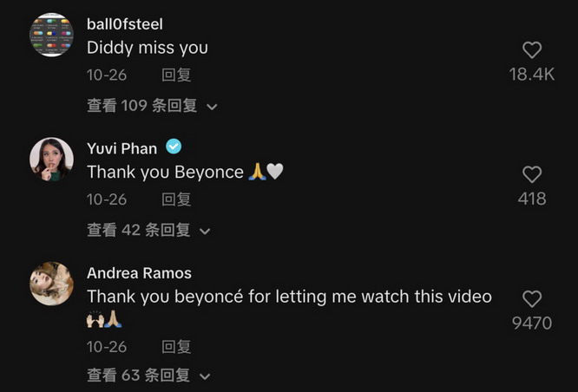This screenshot has height=392, width=578.
Task: Click Yuvi Phan's blue verified badge
Action: pos(174,147)
